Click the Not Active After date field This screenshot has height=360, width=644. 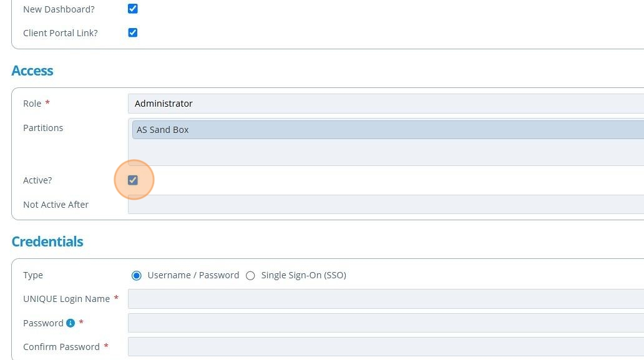pyautogui.click(x=386, y=205)
